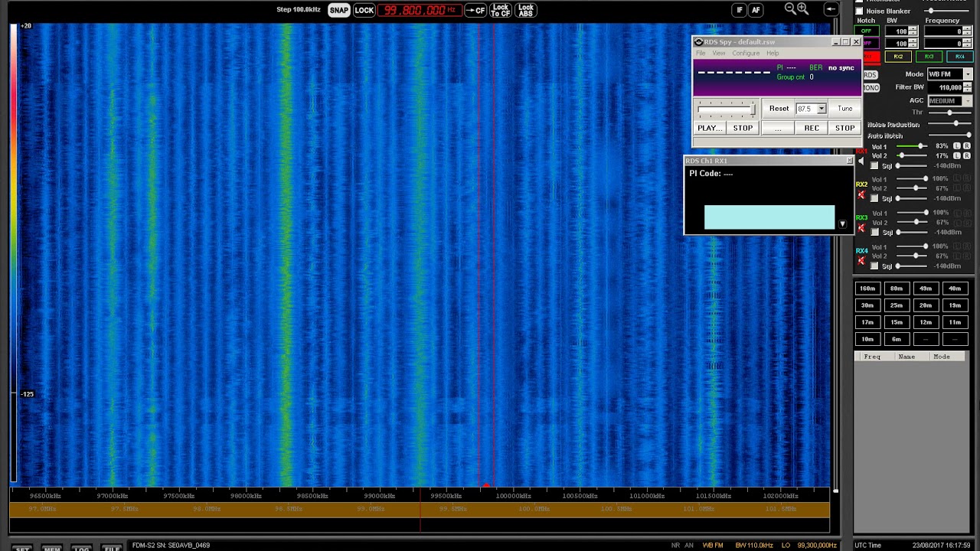Viewport: 980px width, 551px height.
Task: Unmute the RX4 speaker icon
Action: click(861, 261)
